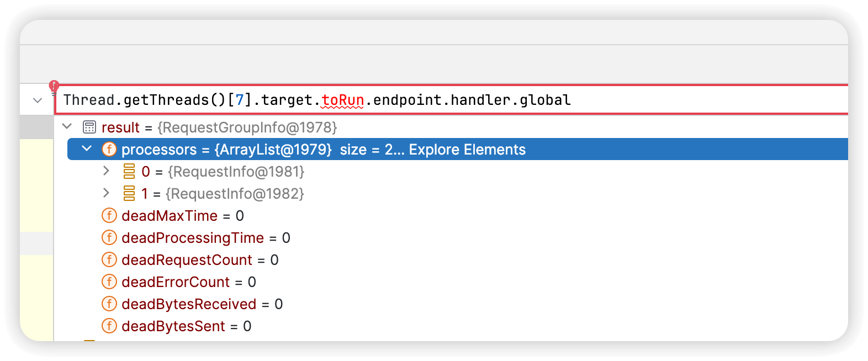Click the deadProcessingTime field icon
This screenshot has width=868, height=361.
coord(109,237)
